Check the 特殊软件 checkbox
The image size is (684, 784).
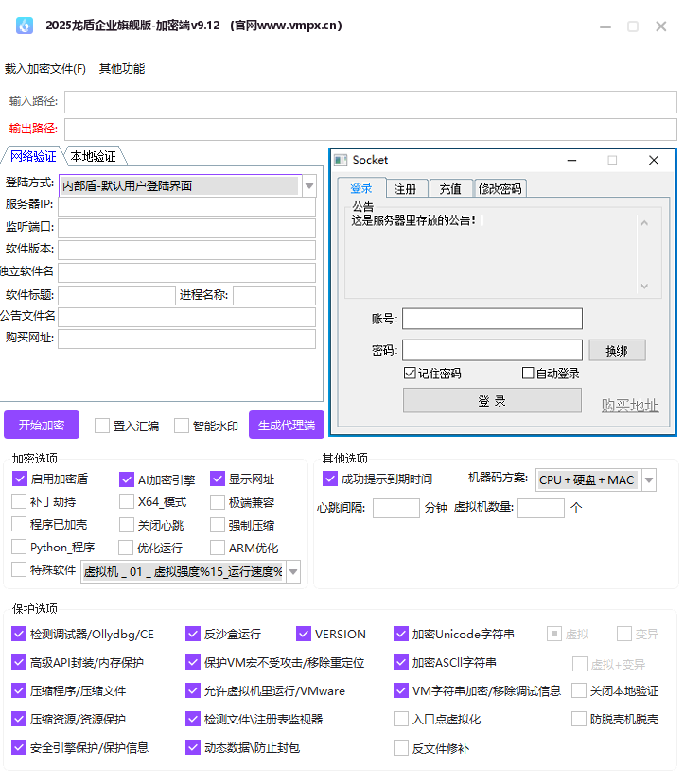[19, 569]
